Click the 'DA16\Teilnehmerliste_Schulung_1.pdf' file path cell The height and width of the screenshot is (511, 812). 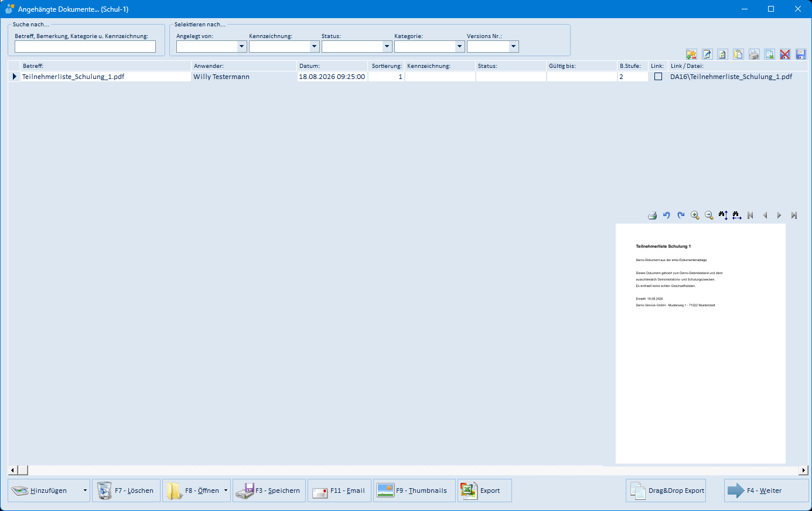pyautogui.click(x=738, y=77)
